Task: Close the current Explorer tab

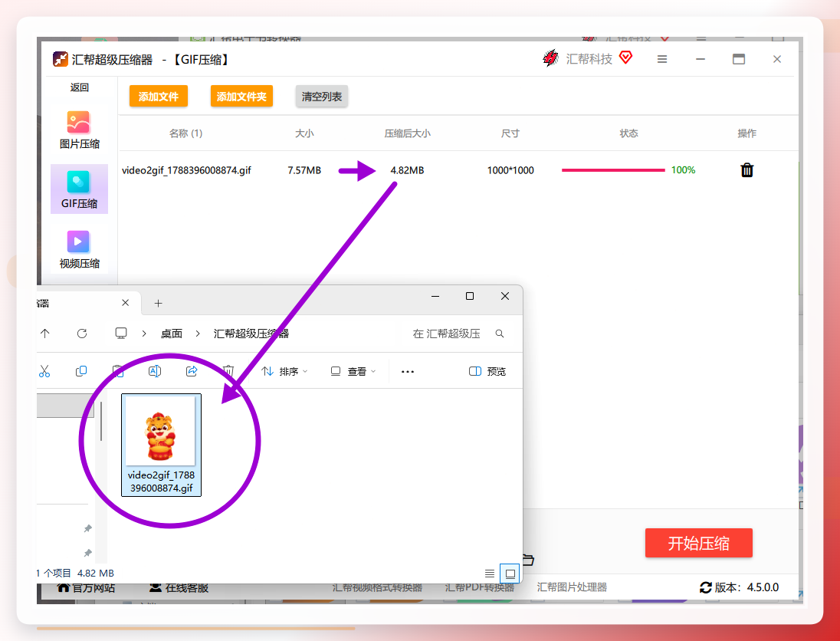Action: [126, 303]
